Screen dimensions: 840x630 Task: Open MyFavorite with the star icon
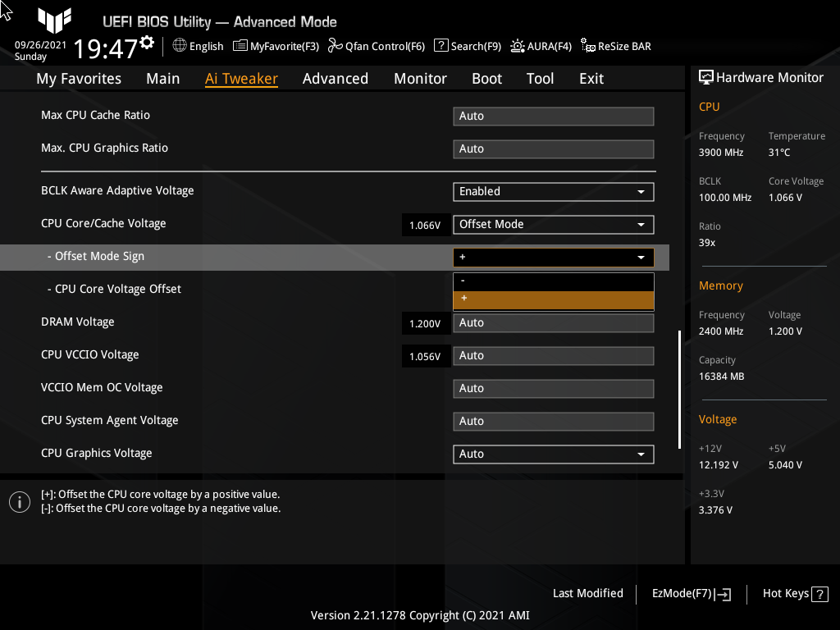coord(276,47)
